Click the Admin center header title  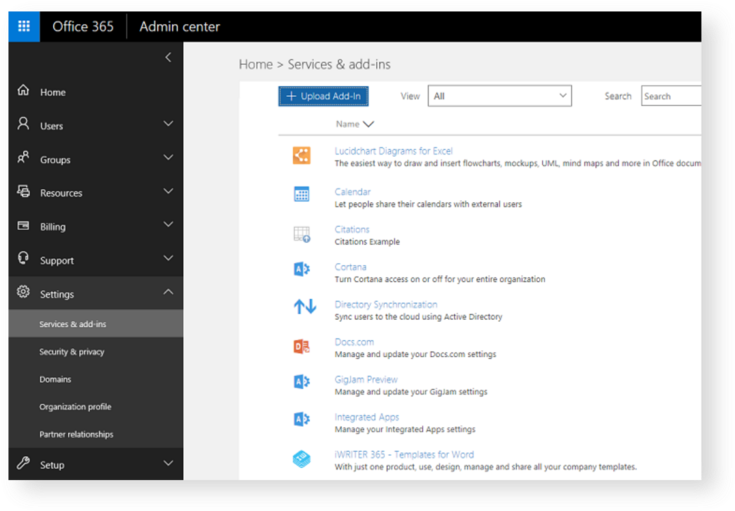[180, 26]
